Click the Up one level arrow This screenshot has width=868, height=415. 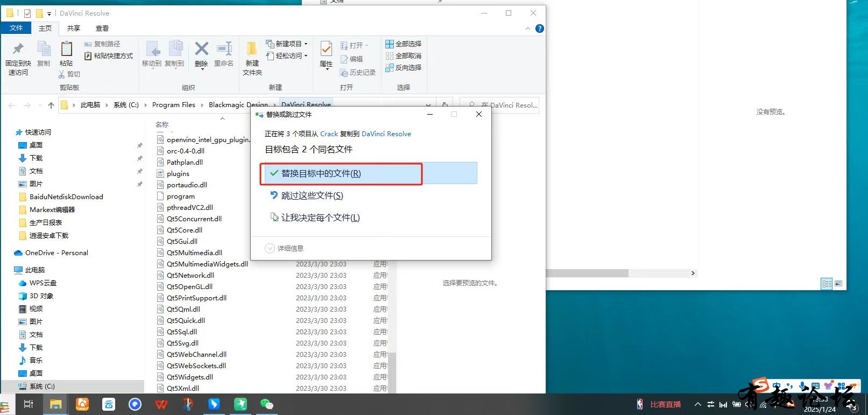click(x=51, y=105)
